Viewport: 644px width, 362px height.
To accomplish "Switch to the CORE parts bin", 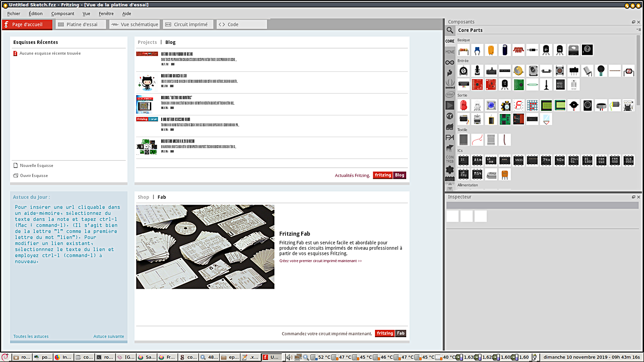I will coord(450,41).
